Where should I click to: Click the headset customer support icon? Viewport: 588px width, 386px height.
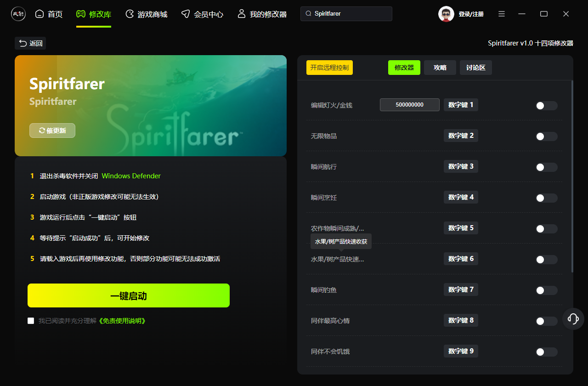click(573, 318)
